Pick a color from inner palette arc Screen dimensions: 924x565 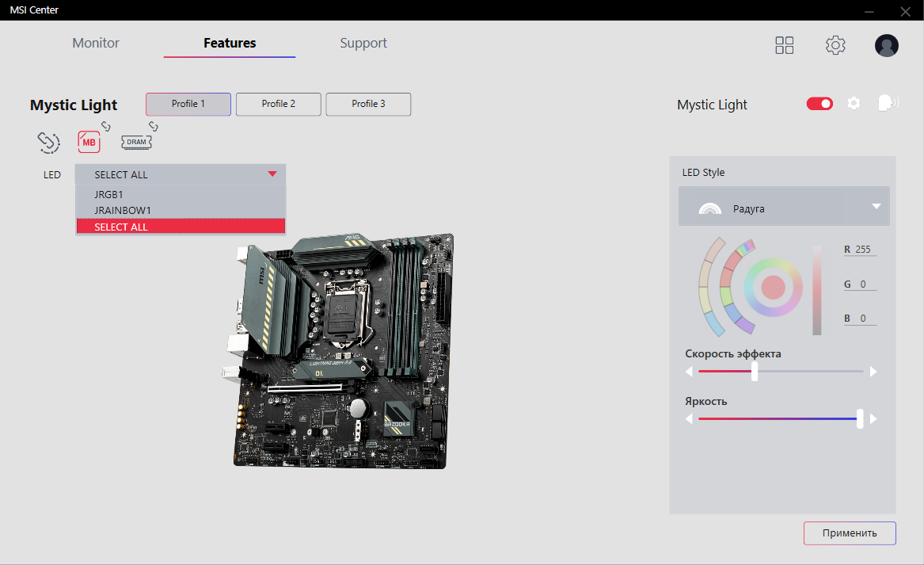728,287
